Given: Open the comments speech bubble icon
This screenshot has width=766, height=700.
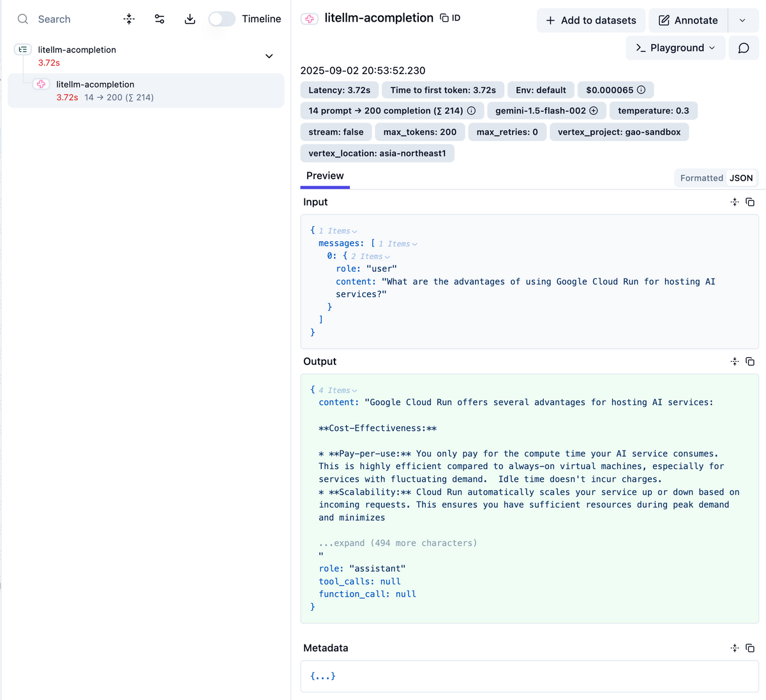Looking at the screenshot, I should point(743,48).
